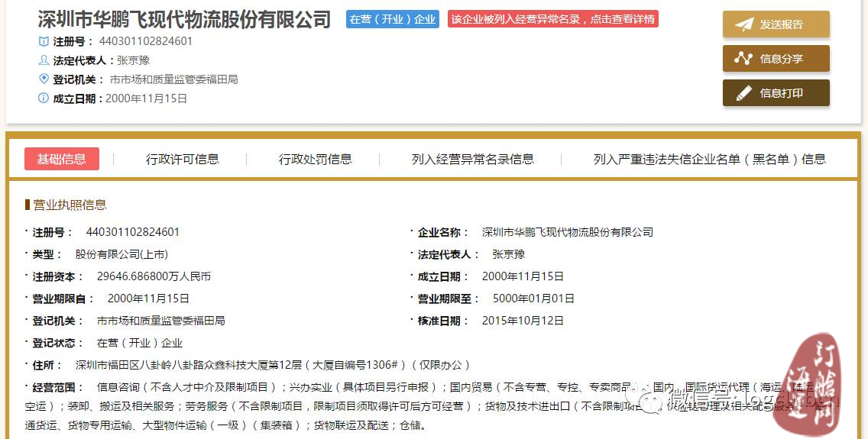The height and width of the screenshot is (439, 868).
Task: Click pencil icon on 信息打印
Action: [x=743, y=93]
